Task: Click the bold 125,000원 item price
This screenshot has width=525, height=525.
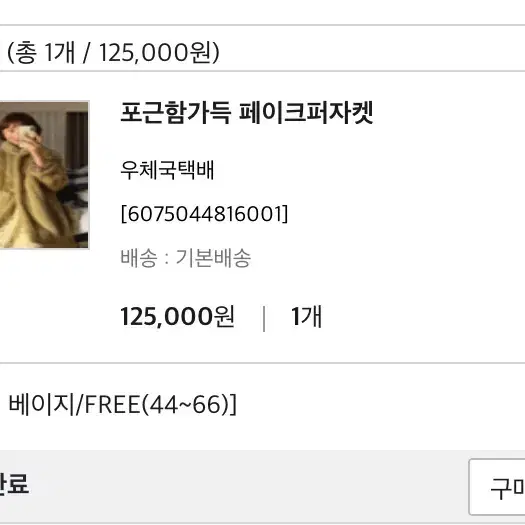Action: click(177, 316)
